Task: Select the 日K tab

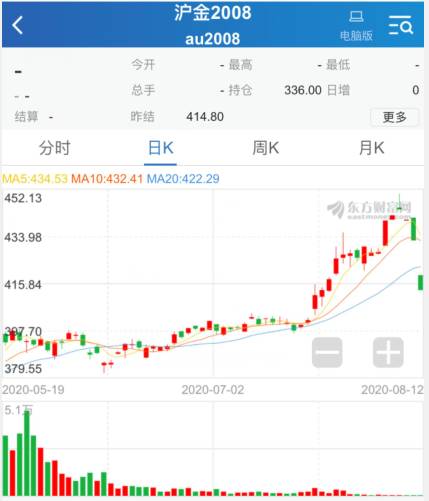Action: point(160,148)
